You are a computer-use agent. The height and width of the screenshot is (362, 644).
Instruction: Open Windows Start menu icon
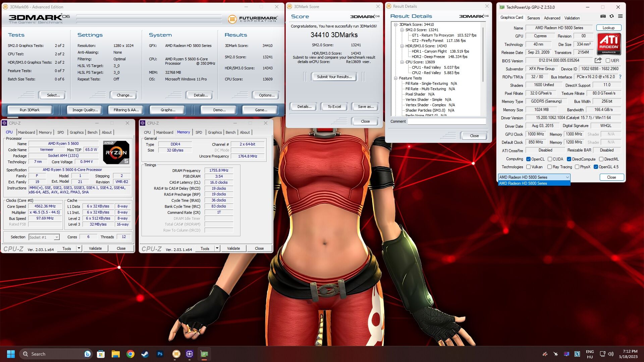[11, 354]
